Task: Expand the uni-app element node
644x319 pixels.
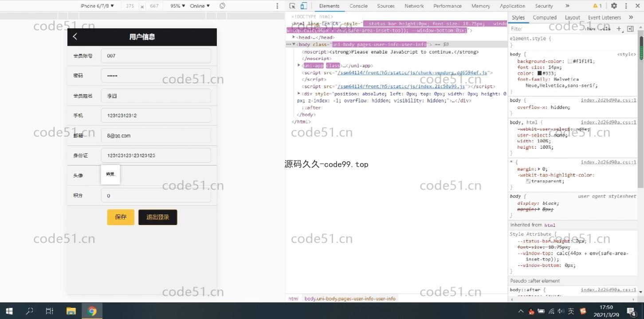Action: 299,66
